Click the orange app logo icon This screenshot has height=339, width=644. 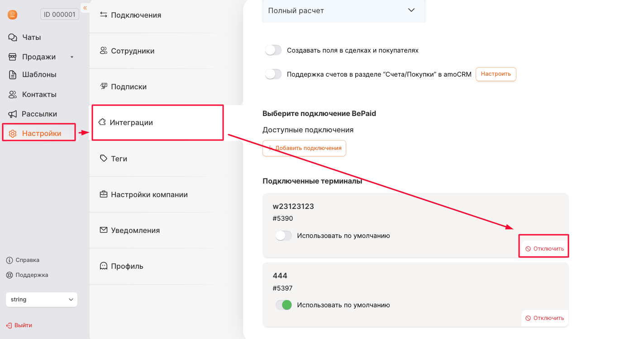point(12,15)
